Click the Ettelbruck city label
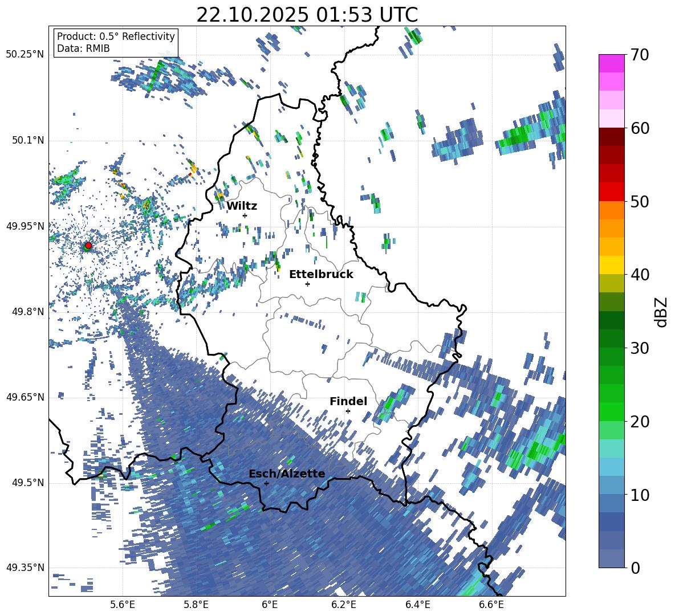This screenshot has height=616, width=675. coord(321,275)
